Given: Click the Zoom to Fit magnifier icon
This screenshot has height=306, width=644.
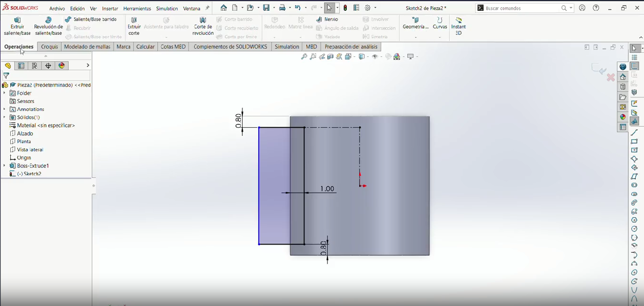Looking at the screenshot, I should coord(304,57).
